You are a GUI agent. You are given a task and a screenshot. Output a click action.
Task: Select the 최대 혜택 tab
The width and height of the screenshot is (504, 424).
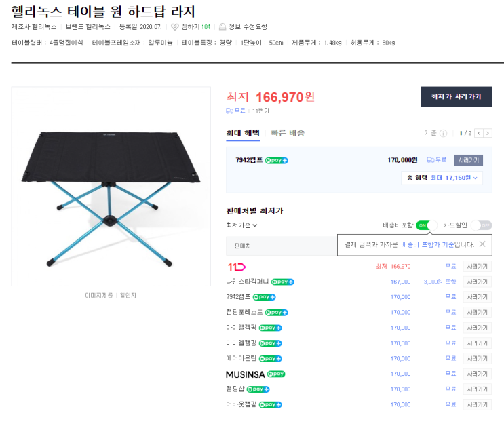click(x=243, y=133)
